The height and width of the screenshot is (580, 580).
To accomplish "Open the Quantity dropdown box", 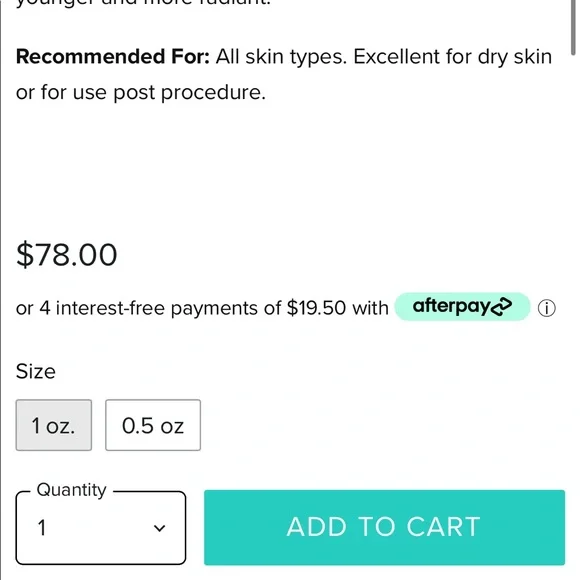I will 101,528.
